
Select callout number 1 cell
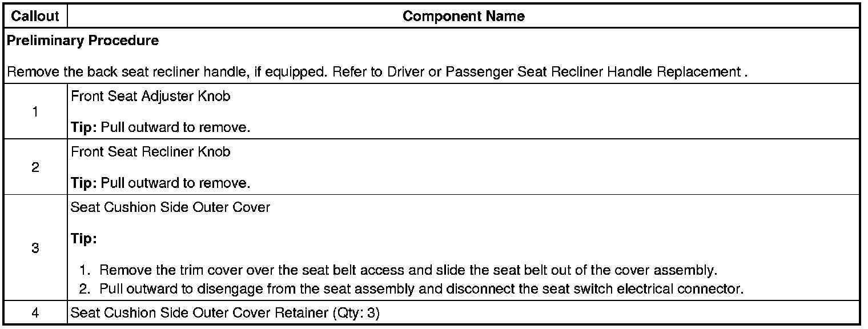click(x=35, y=112)
